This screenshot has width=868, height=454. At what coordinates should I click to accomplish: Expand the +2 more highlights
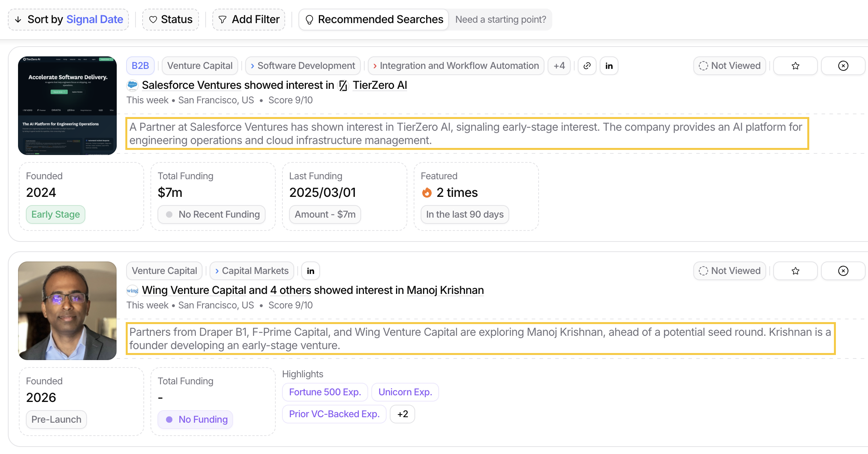(402, 414)
